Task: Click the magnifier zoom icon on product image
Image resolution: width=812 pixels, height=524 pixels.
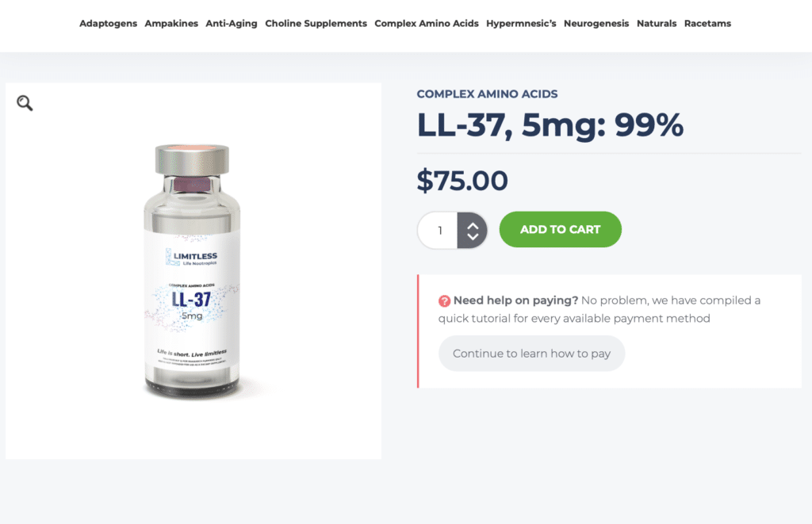Action: coord(25,103)
